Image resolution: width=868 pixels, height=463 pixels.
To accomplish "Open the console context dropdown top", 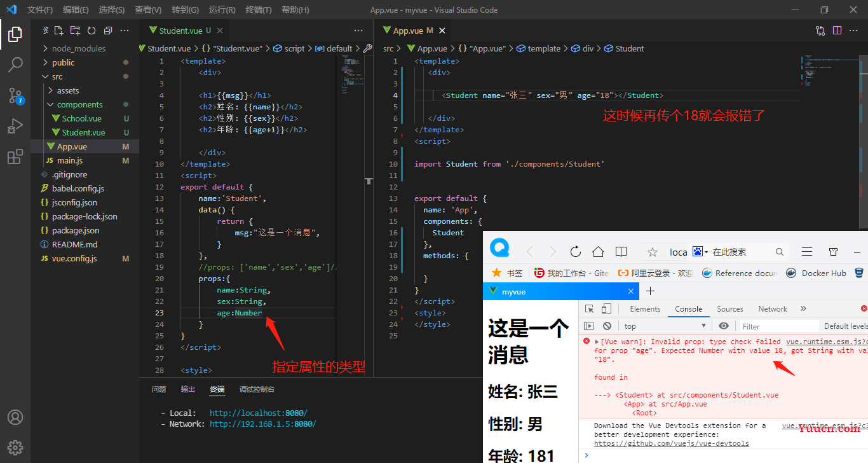I will [x=666, y=326].
